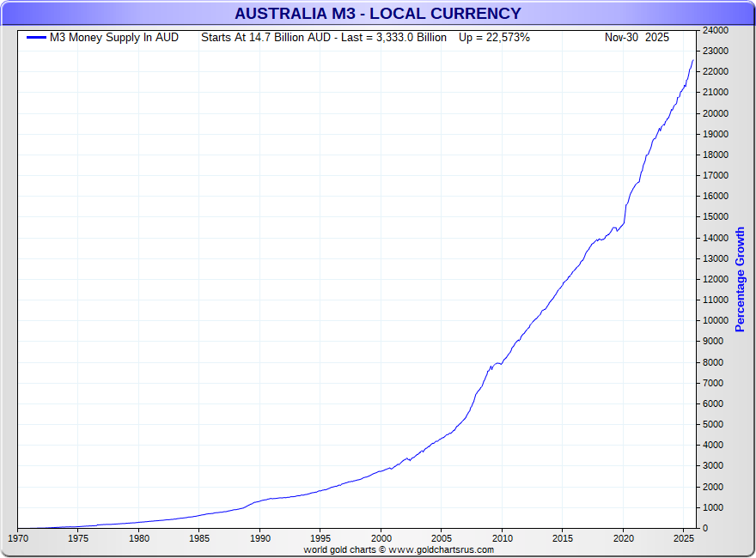756x558 pixels.
Task: Click the y-axis value 19000
Action: pos(716,135)
